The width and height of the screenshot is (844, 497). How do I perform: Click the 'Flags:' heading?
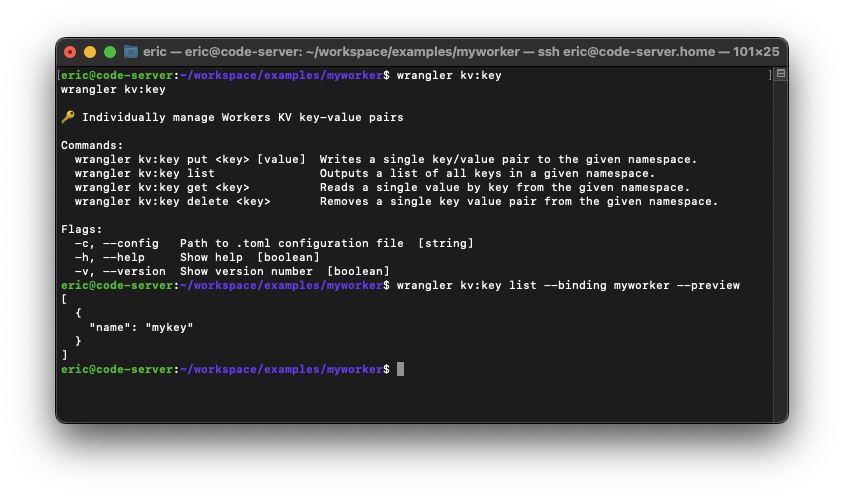pos(82,229)
